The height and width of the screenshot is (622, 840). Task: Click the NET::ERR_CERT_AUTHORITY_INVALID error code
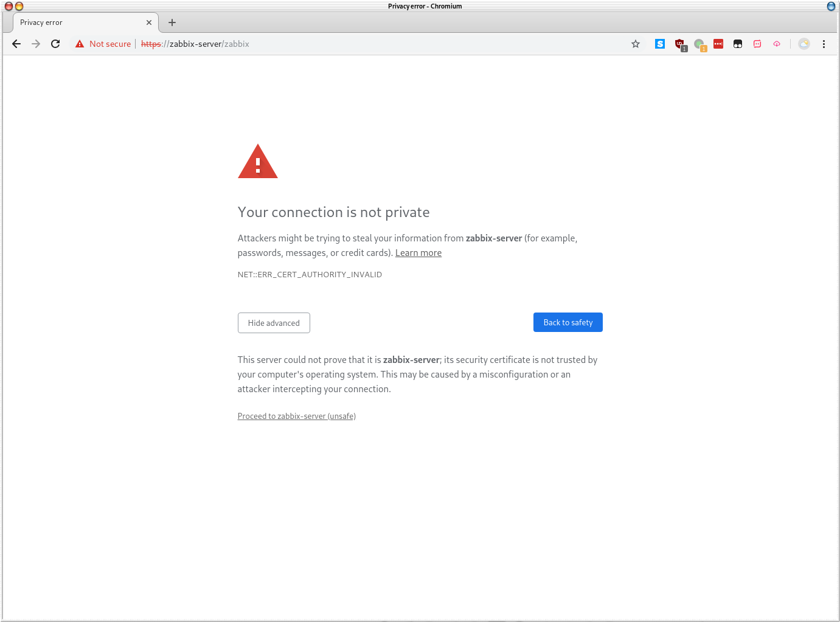(310, 275)
